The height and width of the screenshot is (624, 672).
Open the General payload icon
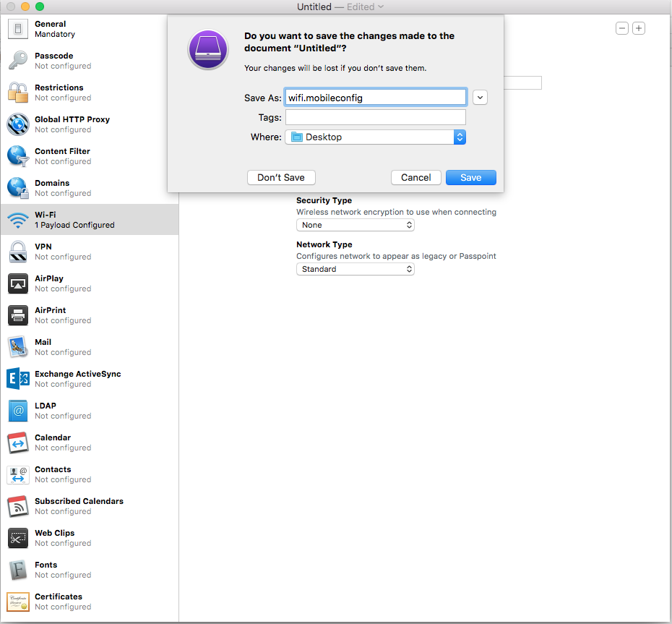pyautogui.click(x=18, y=29)
